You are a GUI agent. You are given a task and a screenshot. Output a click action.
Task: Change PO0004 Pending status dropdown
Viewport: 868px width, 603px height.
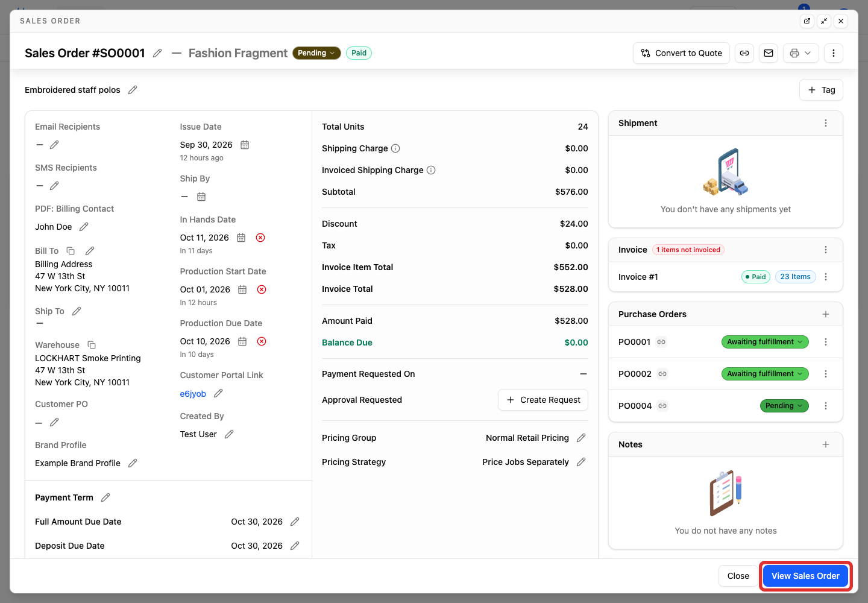coord(784,406)
